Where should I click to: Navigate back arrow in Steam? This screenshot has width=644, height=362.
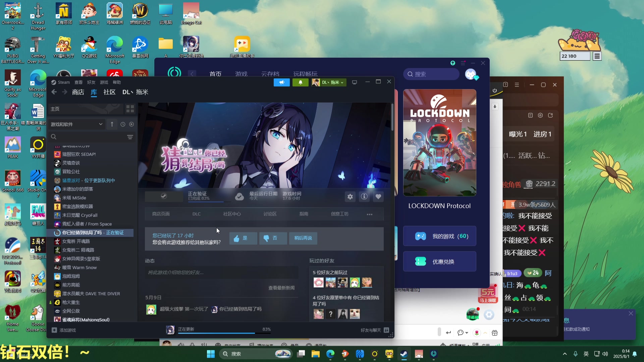[54, 92]
